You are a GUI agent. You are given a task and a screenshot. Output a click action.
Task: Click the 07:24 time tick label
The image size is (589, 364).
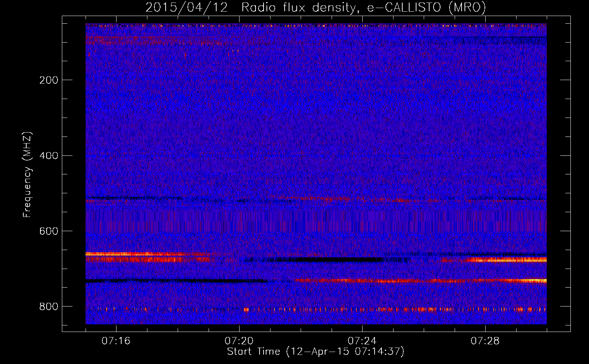(362, 341)
